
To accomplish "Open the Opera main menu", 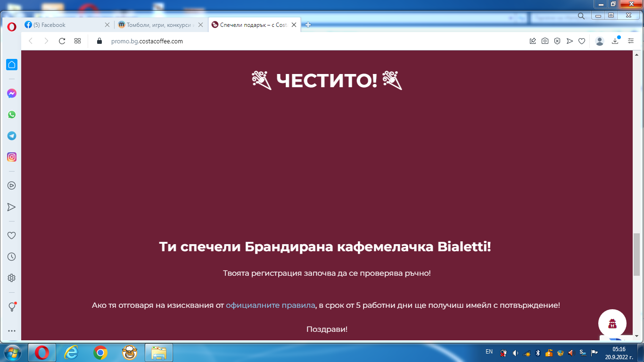I will (12, 26).
